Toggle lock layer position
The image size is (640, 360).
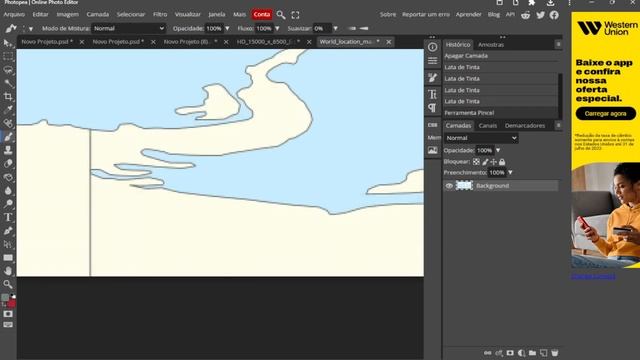pos(493,162)
